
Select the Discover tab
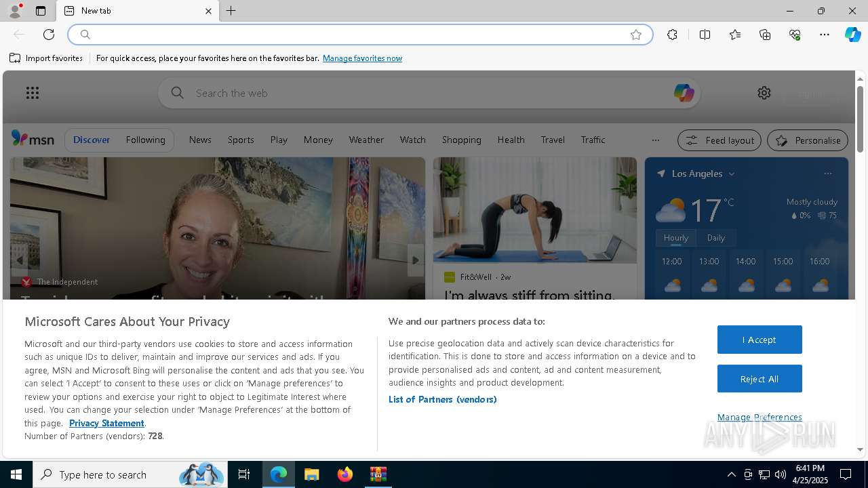coord(92,140)
